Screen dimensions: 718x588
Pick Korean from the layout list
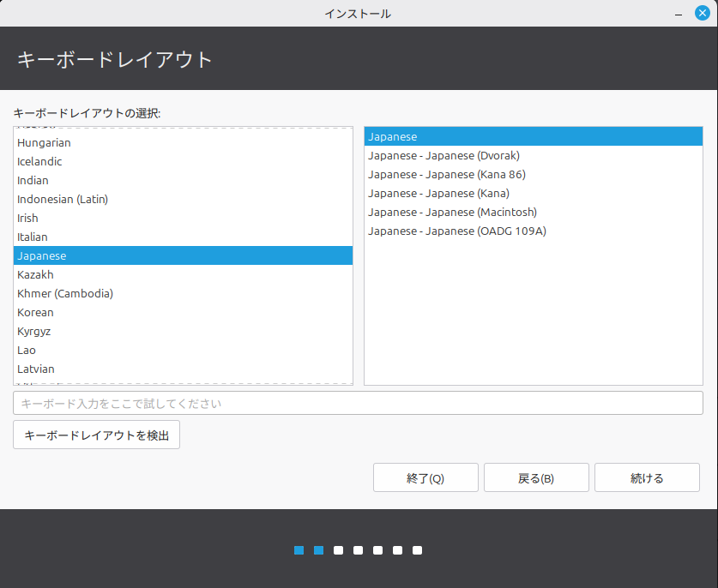point(35,313)
